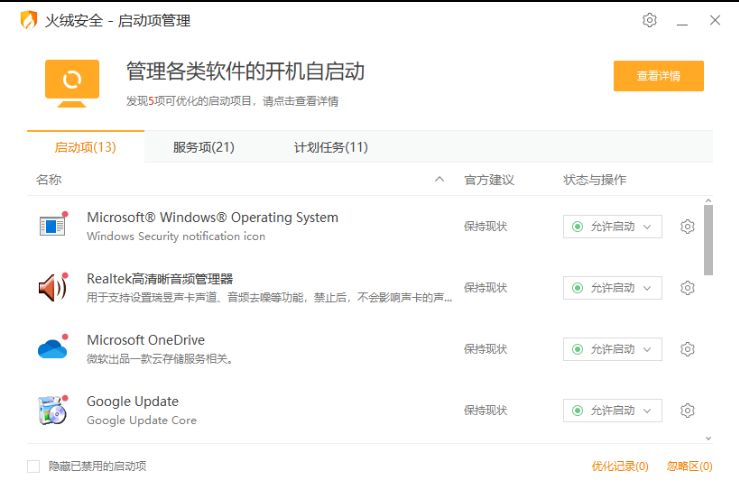
Task: Click the Huorong shield logo
Action: pyautogui.click(x=29, y=20)
